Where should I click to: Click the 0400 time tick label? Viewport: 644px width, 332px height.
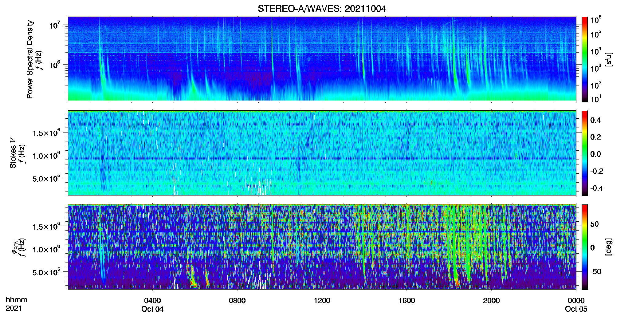(x=152, y=301)
